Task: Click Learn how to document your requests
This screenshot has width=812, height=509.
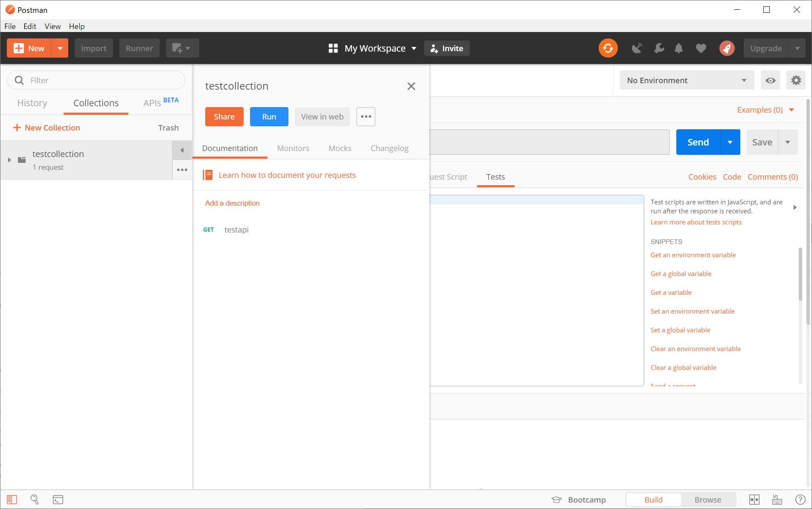Action: pos(287,175)
